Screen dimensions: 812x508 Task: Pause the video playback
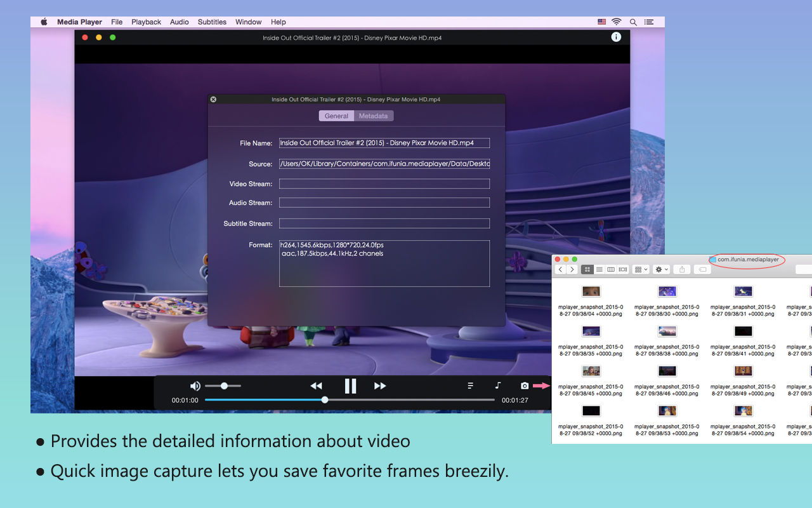coord(350,385)
